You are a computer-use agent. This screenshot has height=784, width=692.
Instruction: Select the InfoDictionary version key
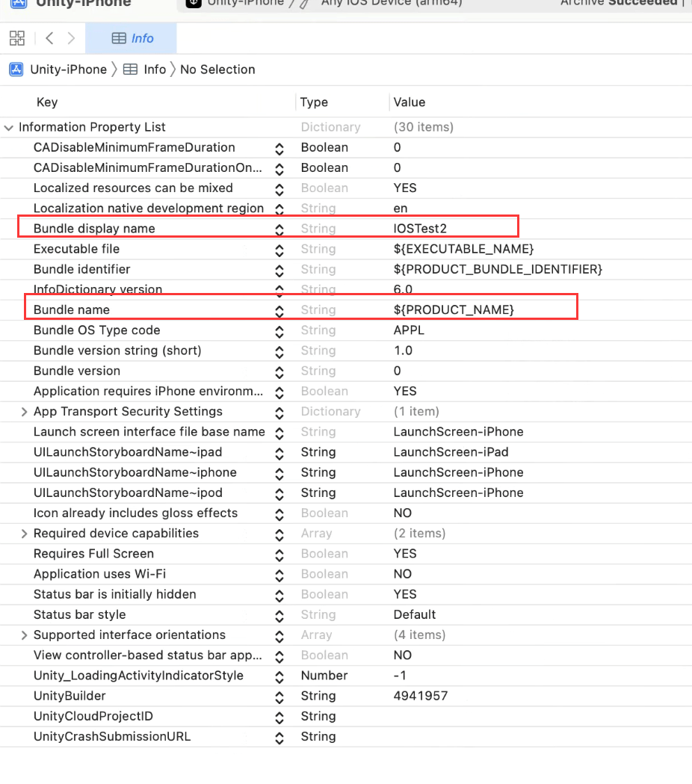(x=97, y=289)
